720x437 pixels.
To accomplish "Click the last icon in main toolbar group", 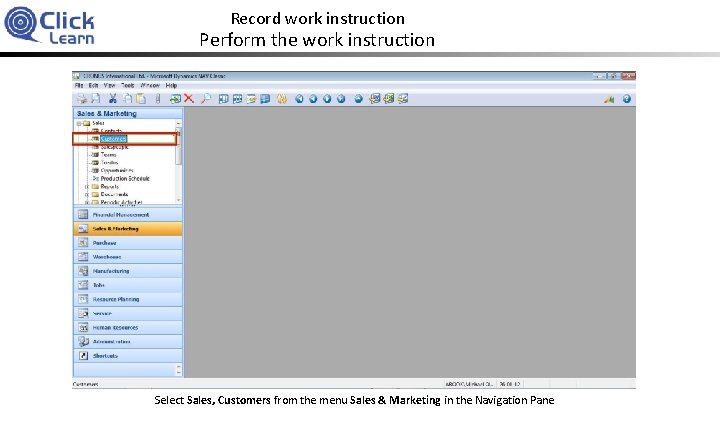I will click(403, 99).
